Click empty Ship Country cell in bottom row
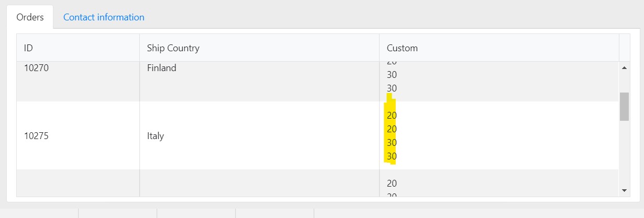This screenshot has height=218, width=644. coord(259,183)
